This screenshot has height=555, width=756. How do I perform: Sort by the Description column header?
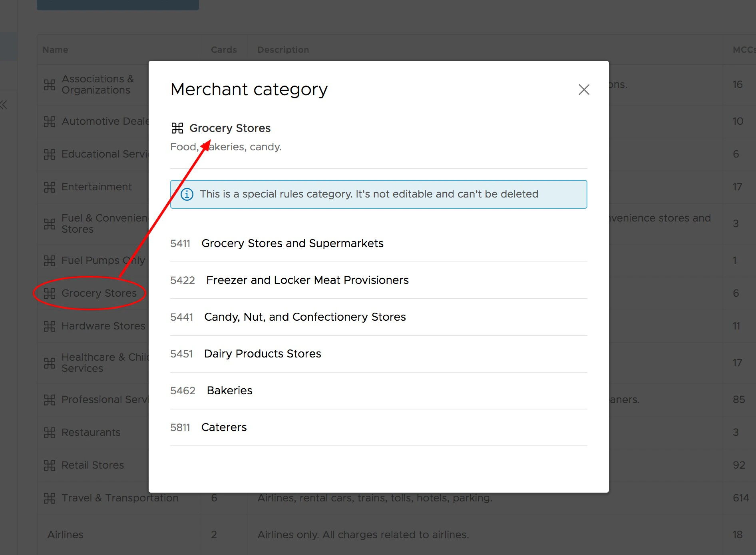283,50
